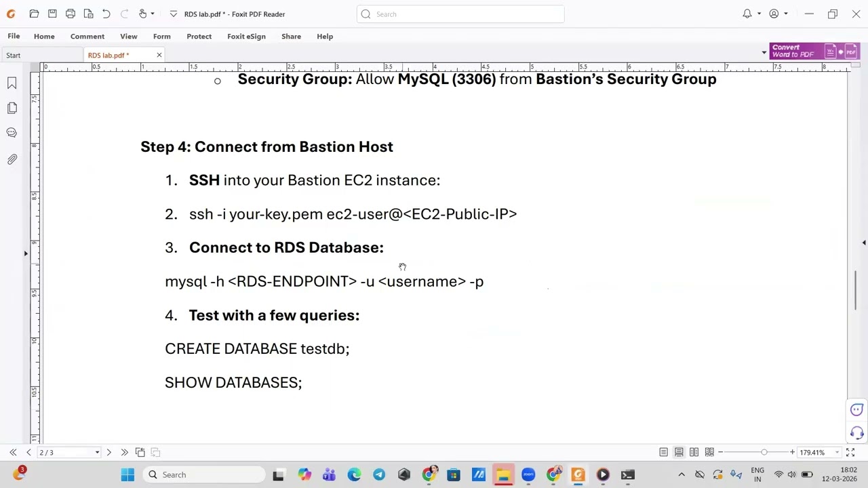Select Continuous Facing view mode
Screen dimensions: 868x488
click(x=709, y=452)
